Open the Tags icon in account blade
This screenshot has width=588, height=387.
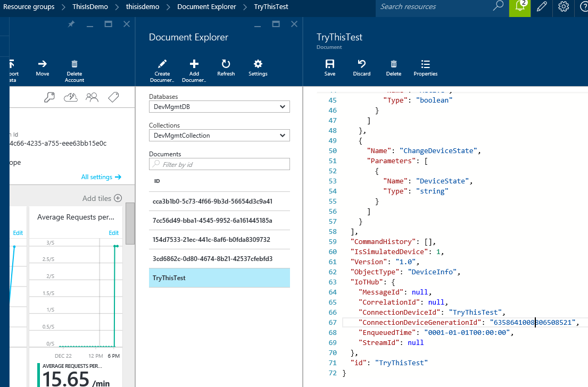113,97
